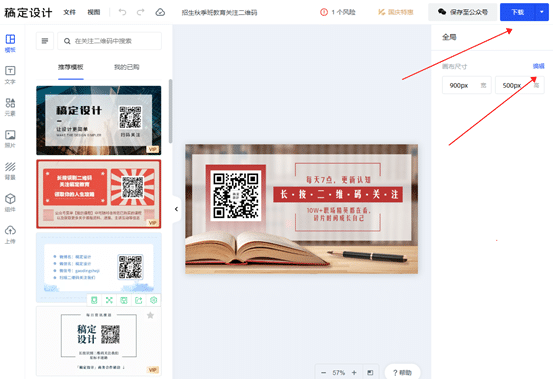Select the 每天7点，更新认知 text on canvas
This screenshot has width=553, height=379.
(338, 180)
